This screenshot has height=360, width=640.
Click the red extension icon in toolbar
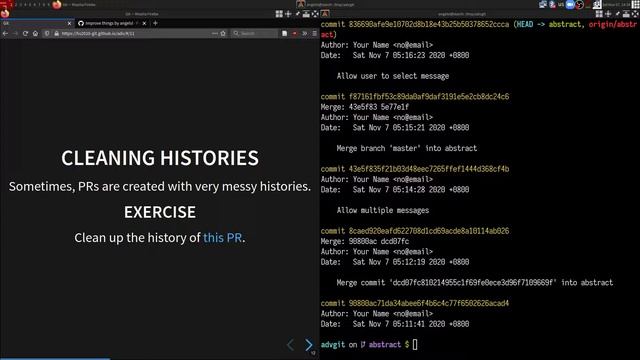point(295,33)
